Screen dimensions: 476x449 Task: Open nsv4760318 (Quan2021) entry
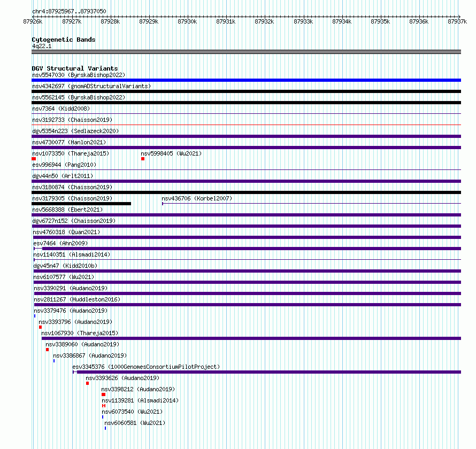[66, 232]
